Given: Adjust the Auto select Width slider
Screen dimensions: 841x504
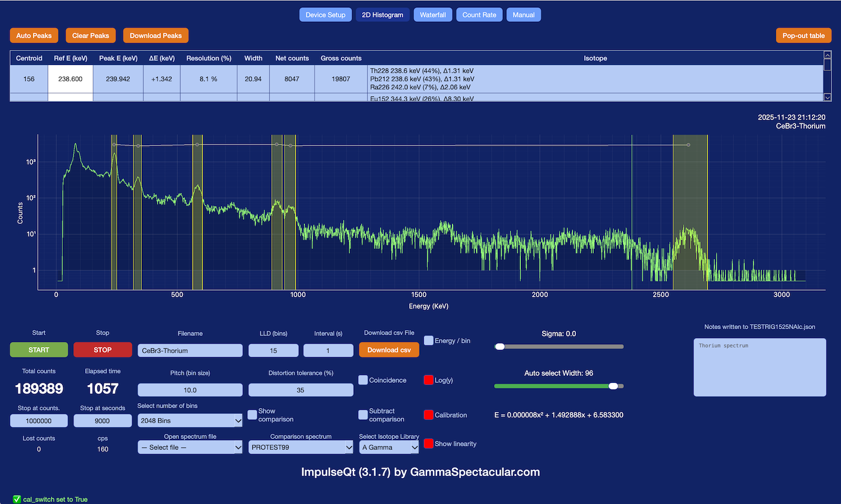Looking at the screenshot, I should coord(613,386).
